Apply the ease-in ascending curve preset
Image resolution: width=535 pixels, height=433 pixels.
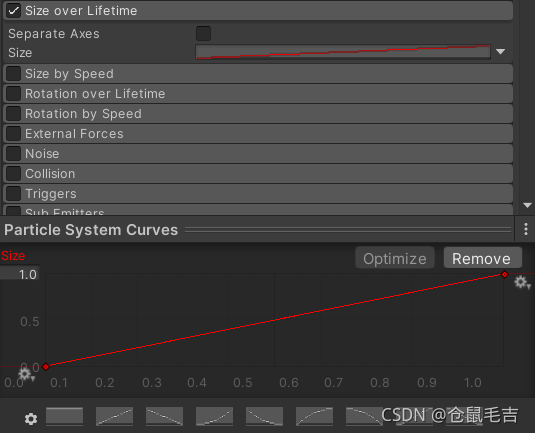214,416
